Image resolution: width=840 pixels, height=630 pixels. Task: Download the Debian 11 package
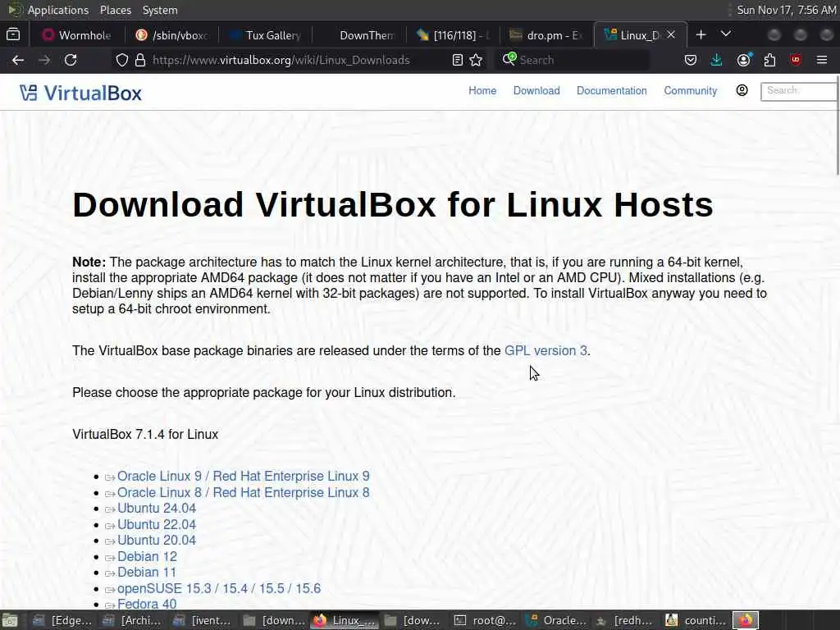(147, 572)
